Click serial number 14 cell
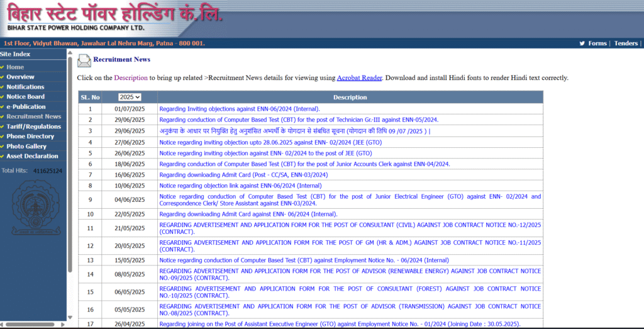The height and width of the screenshot is (329, 644). [x=91, y=275]
